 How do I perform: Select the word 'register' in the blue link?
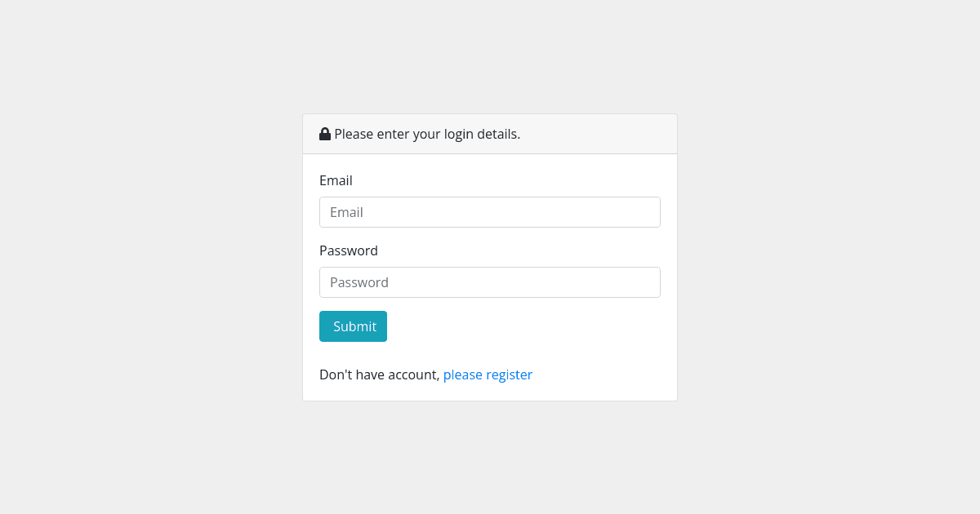pyautogui.click(x=510, y=375)
